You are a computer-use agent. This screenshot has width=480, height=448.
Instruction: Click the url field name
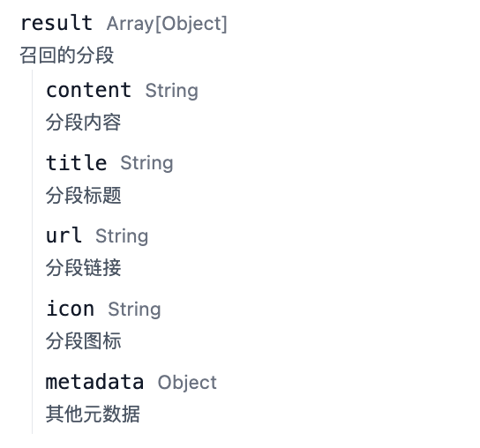64,235
